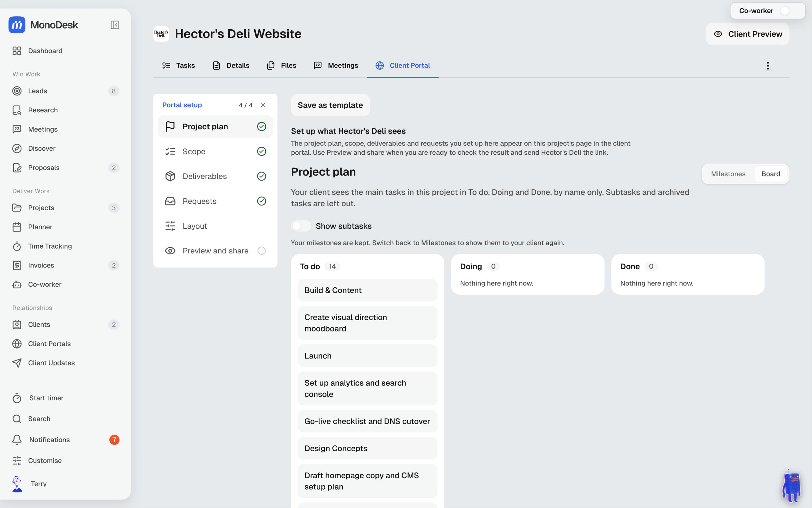Open Discover in the sidebar
This screenshot has height=508, width=812.
click(x=65, y=148)
